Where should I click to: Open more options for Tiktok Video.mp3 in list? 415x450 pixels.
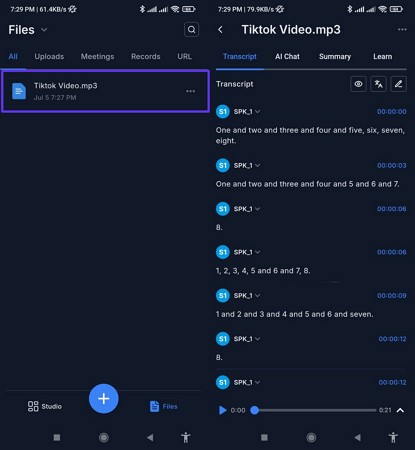pos(190,91)
